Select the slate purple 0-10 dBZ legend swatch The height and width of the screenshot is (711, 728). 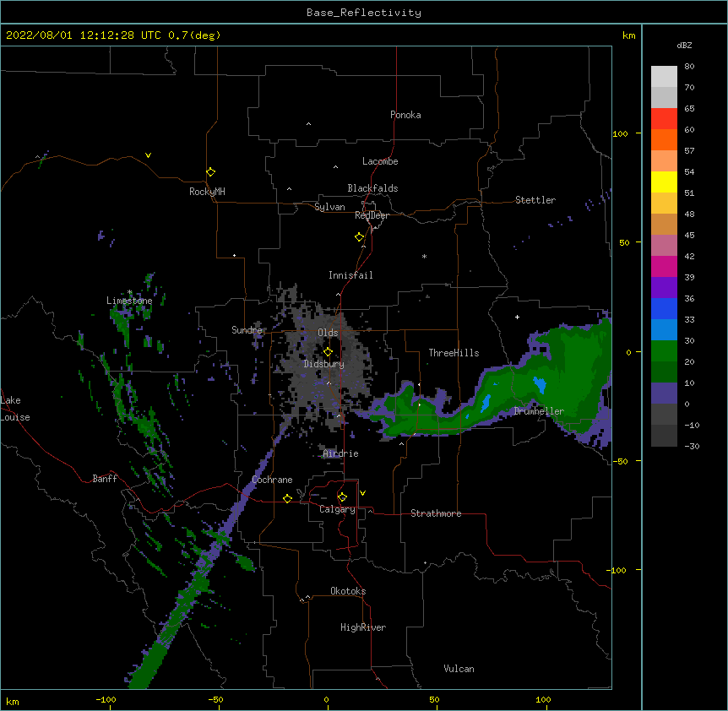click(664, 393)
